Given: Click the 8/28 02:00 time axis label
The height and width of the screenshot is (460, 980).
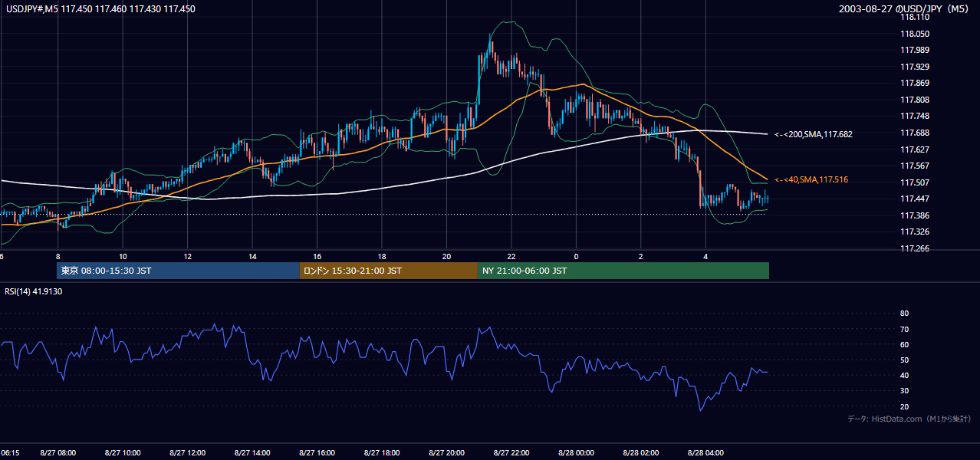Looking at the screenshot, I should coord(641,452).
